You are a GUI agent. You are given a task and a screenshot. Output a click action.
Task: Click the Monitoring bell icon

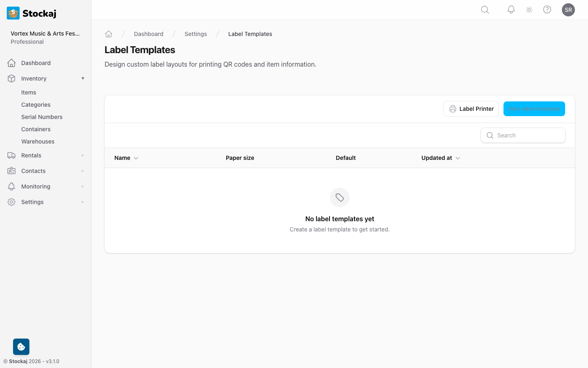coord(11,186)
